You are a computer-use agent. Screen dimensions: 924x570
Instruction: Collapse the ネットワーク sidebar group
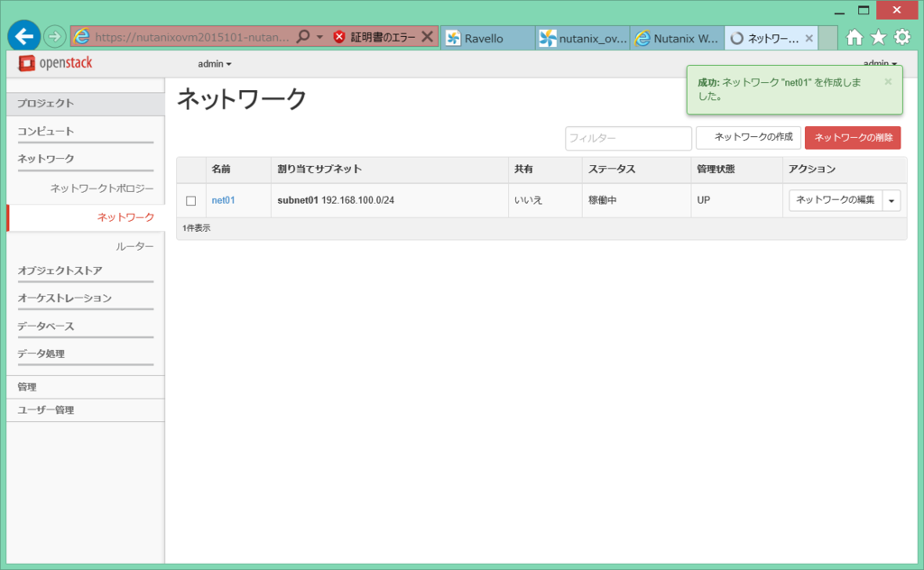(86, 159)
